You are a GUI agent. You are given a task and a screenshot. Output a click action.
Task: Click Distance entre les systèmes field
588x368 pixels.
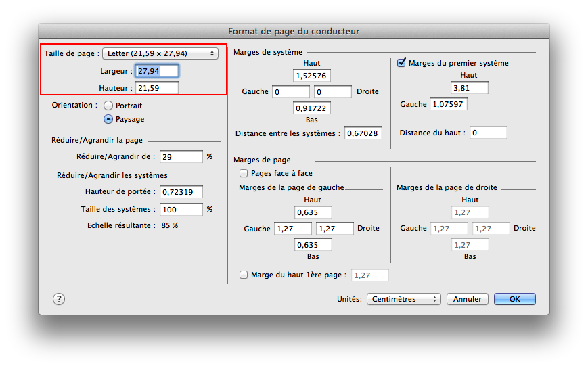tap(363, 133)
